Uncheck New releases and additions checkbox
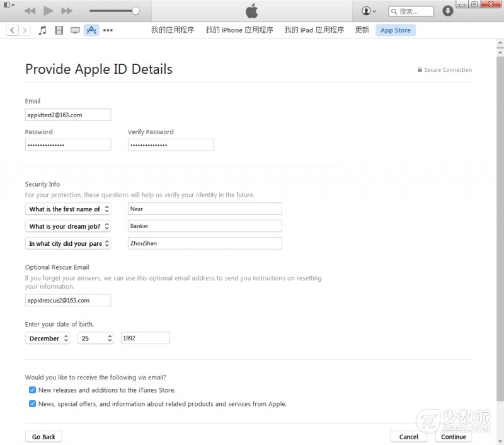This screenshot has height=445, width=504. [32, 390]
